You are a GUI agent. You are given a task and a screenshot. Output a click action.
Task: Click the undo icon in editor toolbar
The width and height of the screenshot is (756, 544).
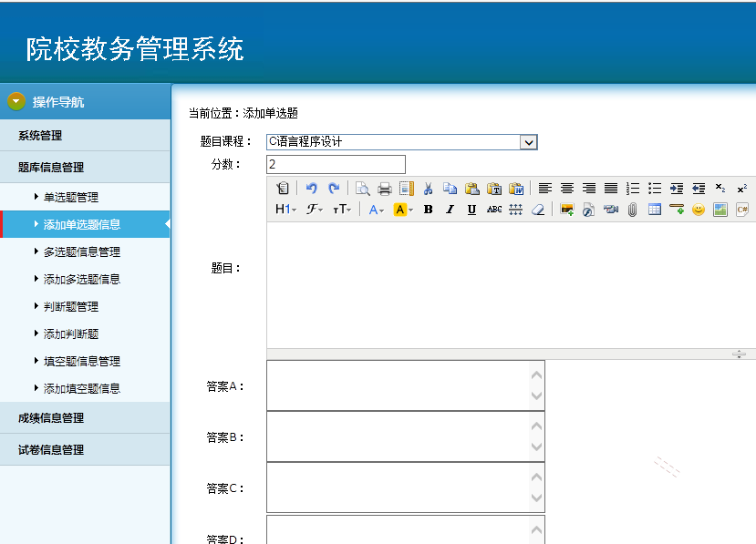[x=312, y=189]
